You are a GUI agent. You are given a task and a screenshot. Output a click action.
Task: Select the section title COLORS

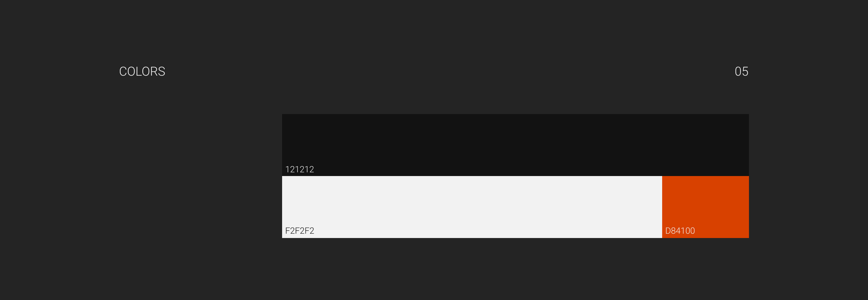[x=142, y=71]
